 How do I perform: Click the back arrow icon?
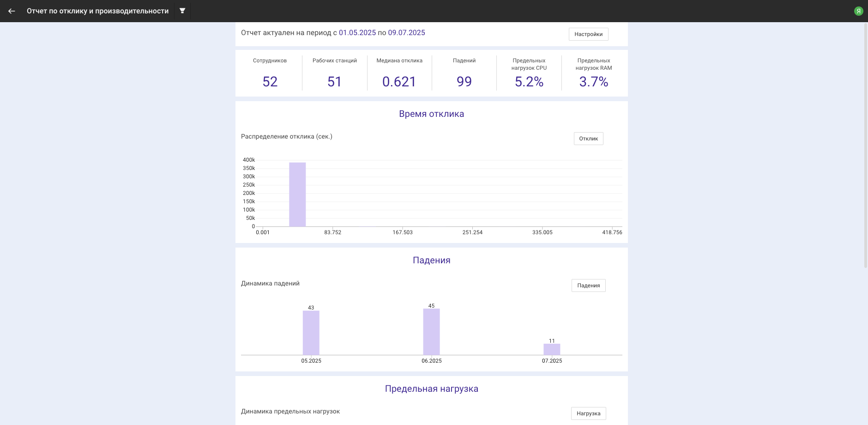click(12, 11)
